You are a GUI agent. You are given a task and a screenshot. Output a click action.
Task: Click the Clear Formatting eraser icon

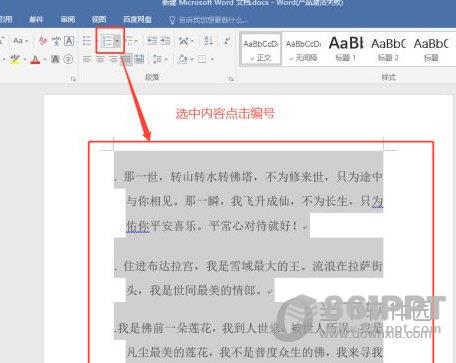point(43,41)
